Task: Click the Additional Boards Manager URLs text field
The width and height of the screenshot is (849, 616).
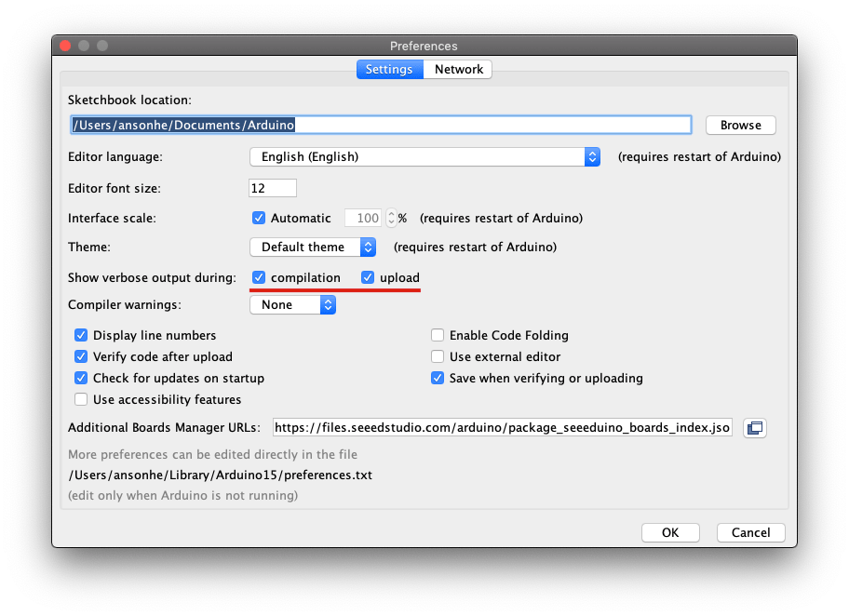Action: point(503,428)
